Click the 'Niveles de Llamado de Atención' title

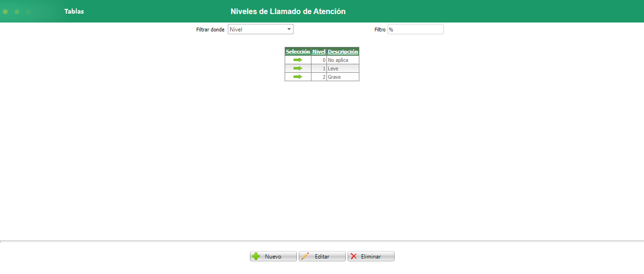pyautogui.click(x=287, y=11)
